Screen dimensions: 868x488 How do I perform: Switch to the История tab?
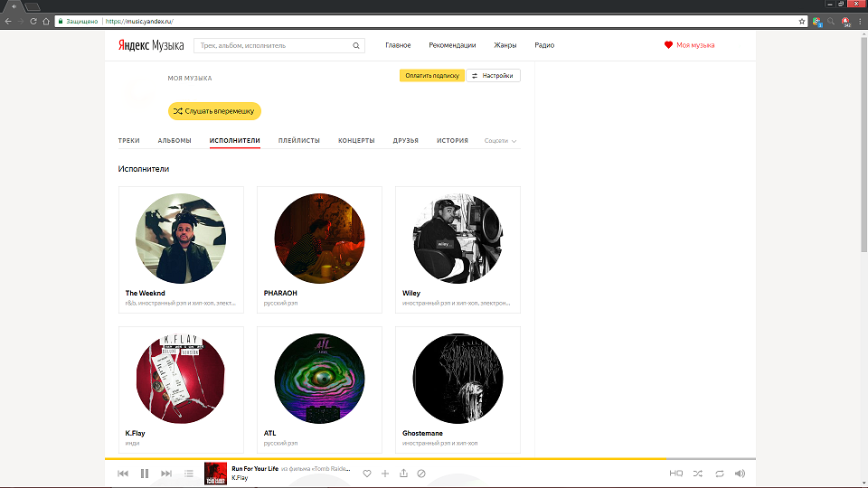(x=452, y=141)
